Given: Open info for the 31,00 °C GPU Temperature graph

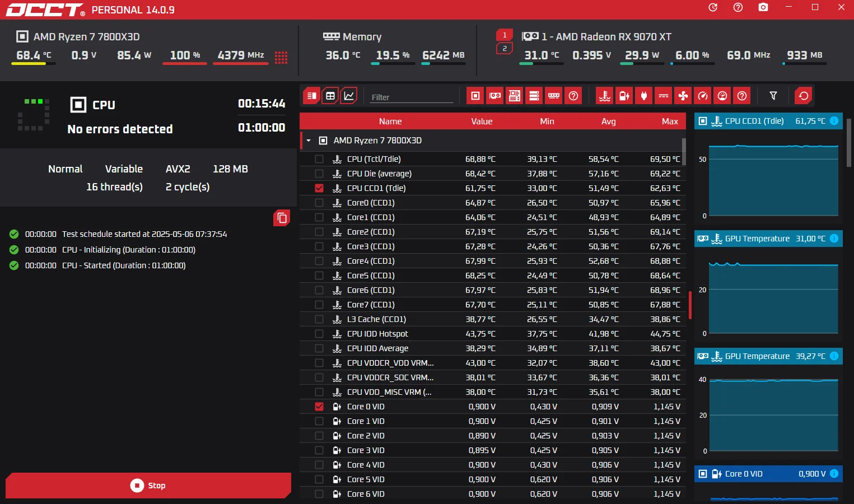Looking at the screenshot, I should coord(834,239).
